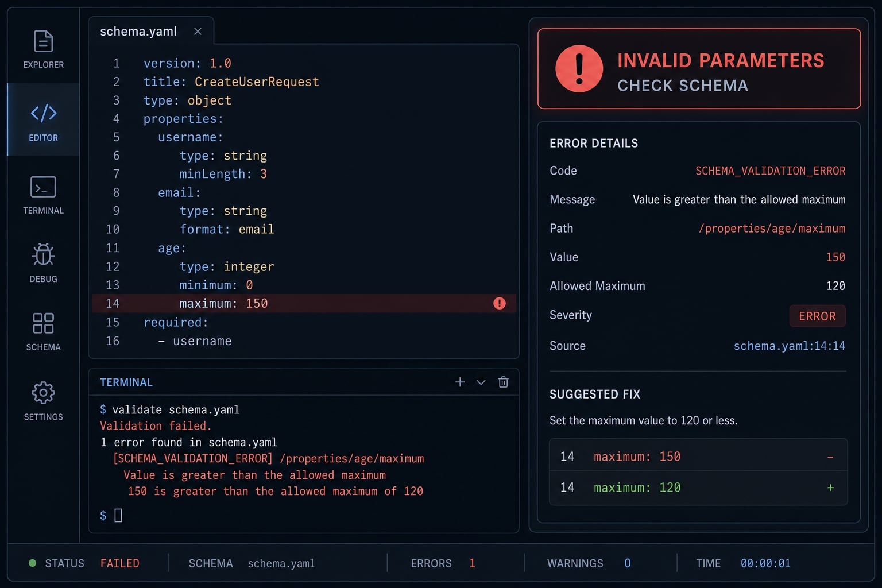Click the SUGGESTED FIX heading
The image size is (882, 588).
[595, 394]
